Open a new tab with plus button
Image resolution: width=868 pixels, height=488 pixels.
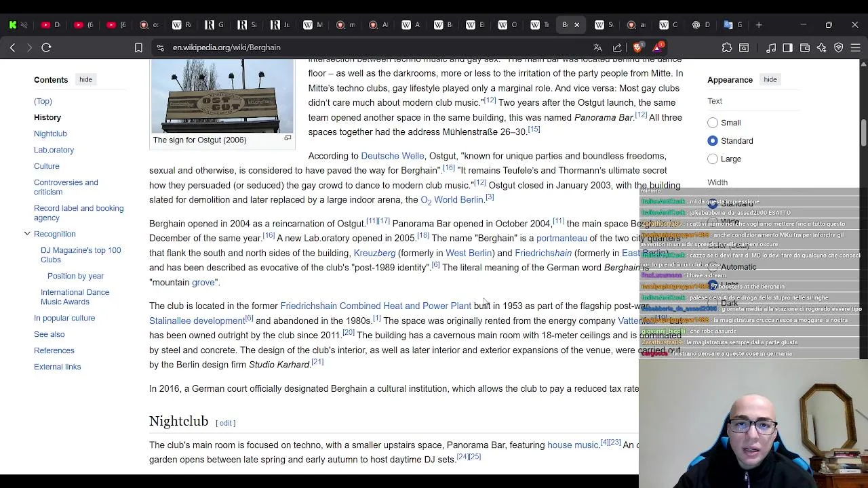759,25
